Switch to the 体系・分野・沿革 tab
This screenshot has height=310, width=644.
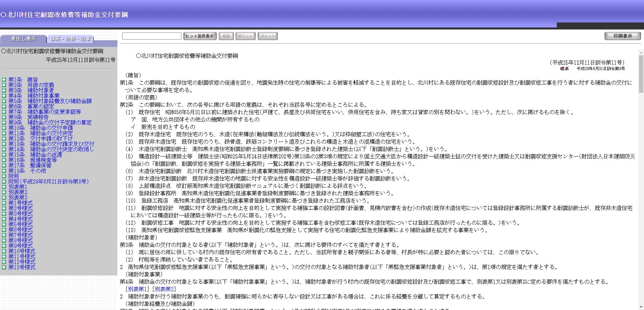pos(71,39)
